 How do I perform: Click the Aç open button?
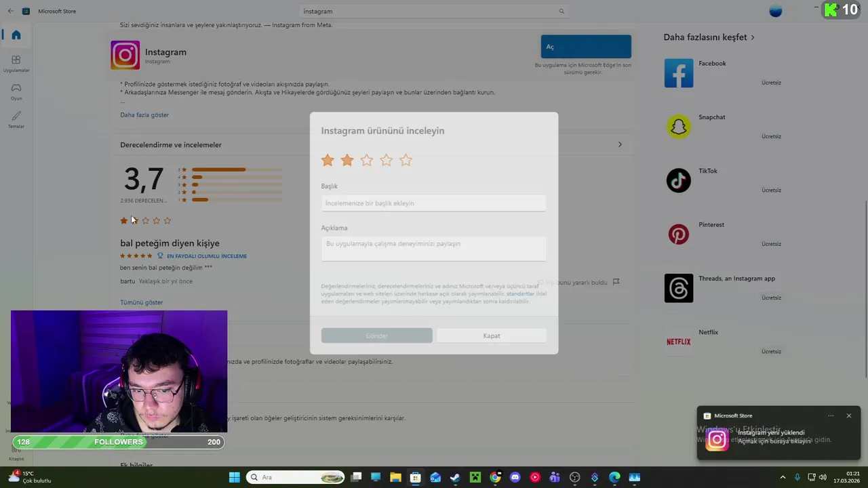586,47
